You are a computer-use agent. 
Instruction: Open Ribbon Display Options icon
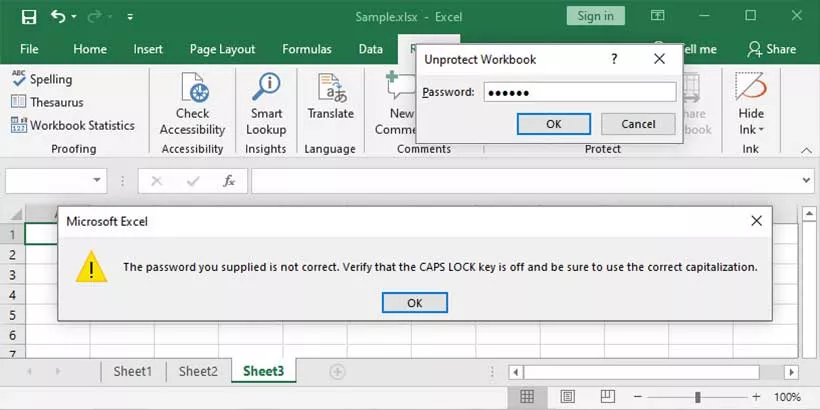point(657,16)
